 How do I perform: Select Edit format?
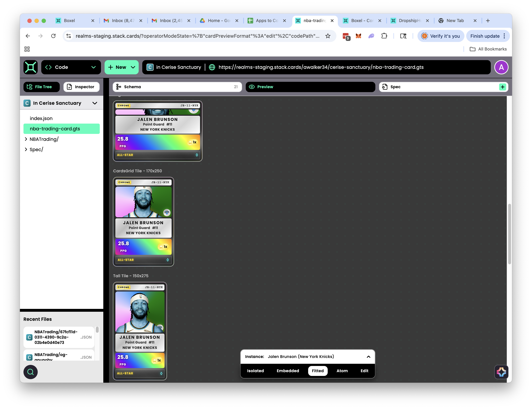pyautogui.click(x=364, y=371)
